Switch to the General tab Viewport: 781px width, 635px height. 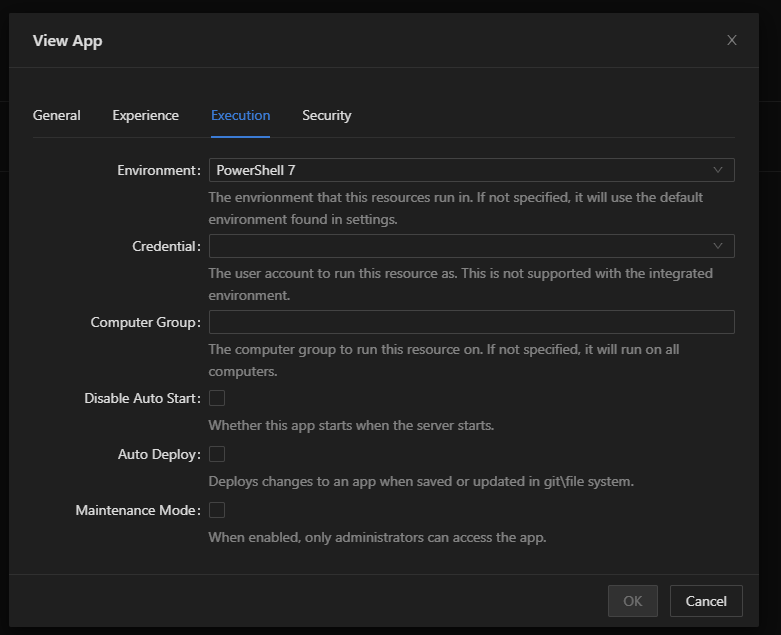point(56,115)
